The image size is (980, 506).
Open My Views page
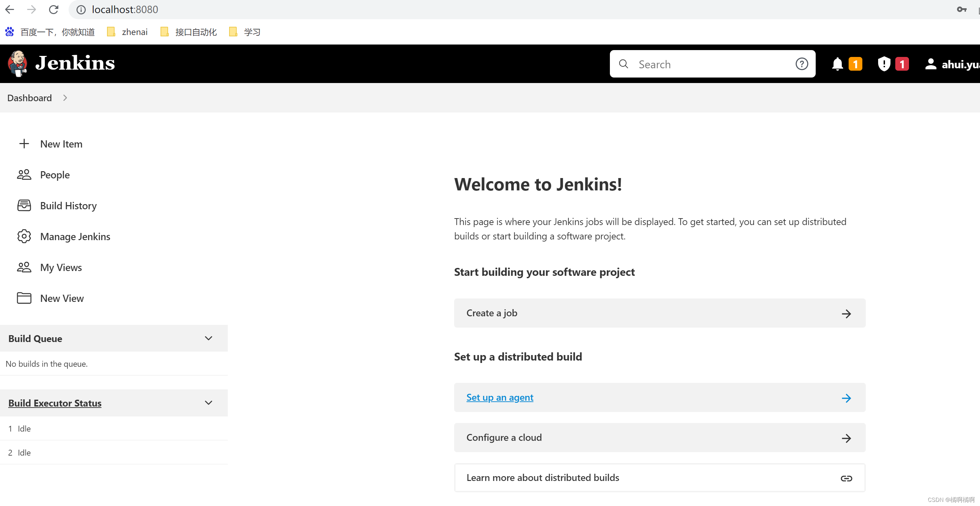click(61, 267)
